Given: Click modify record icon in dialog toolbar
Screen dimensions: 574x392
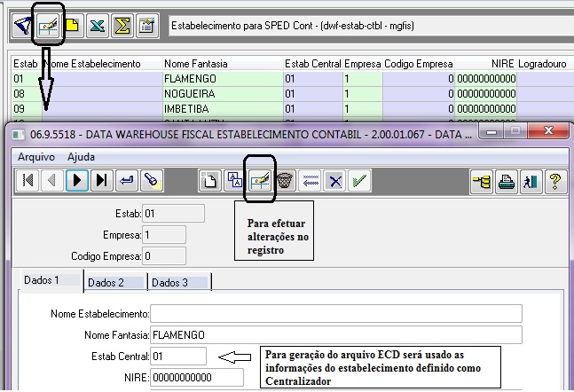Looking at the screenshot, I should pyautogui.click(x=260, y=180).
